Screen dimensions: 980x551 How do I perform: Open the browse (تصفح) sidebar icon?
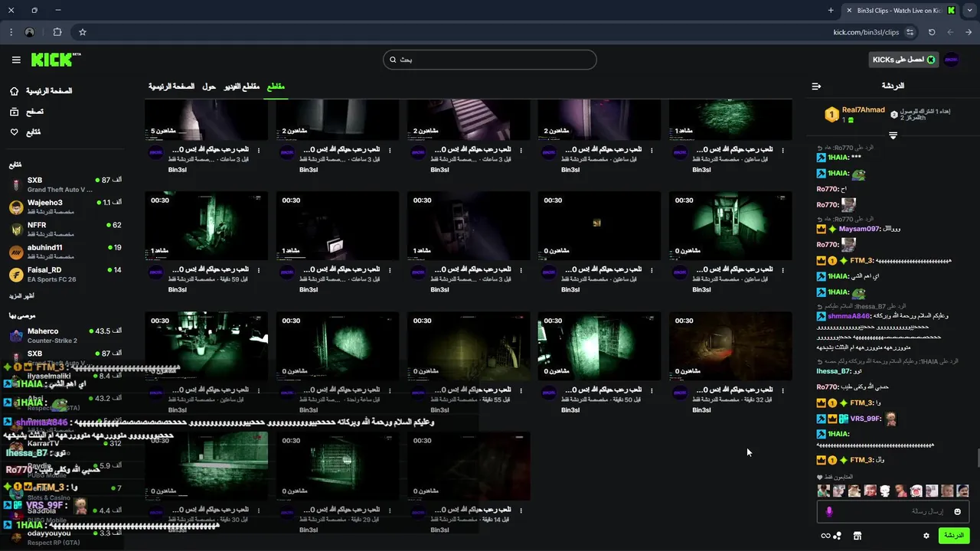click(14, 112)
